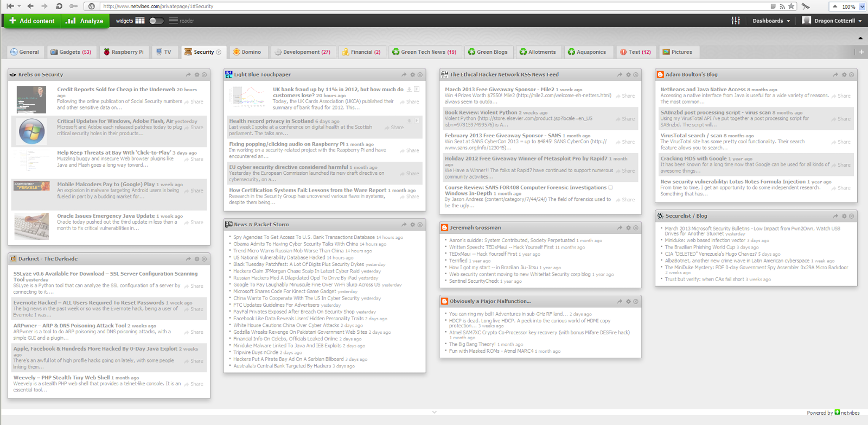The image size is (868, 425).
Task: Go back in browser history
Action: (x=30, y=6)
